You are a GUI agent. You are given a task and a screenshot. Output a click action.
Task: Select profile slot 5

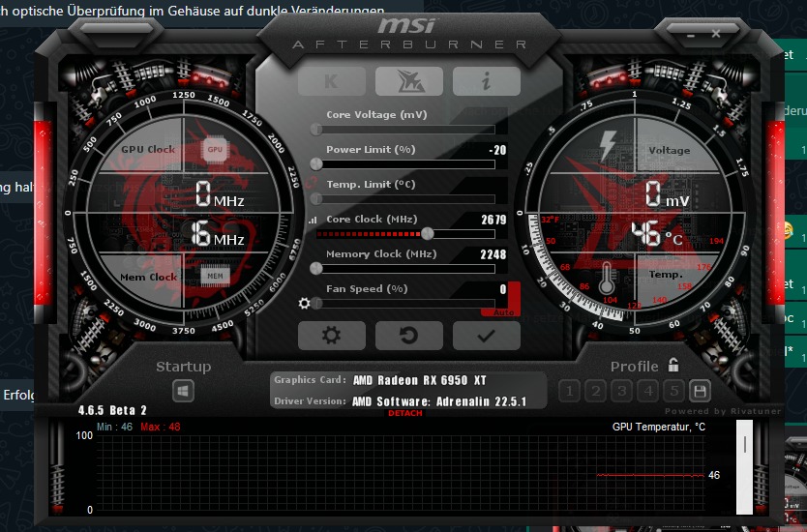click(674, 392)
